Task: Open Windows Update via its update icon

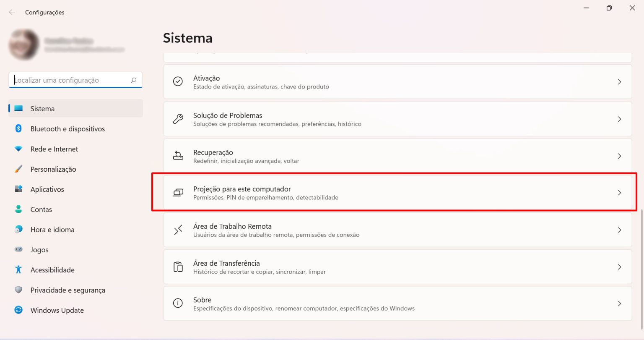Action: [x=18, y=310]
